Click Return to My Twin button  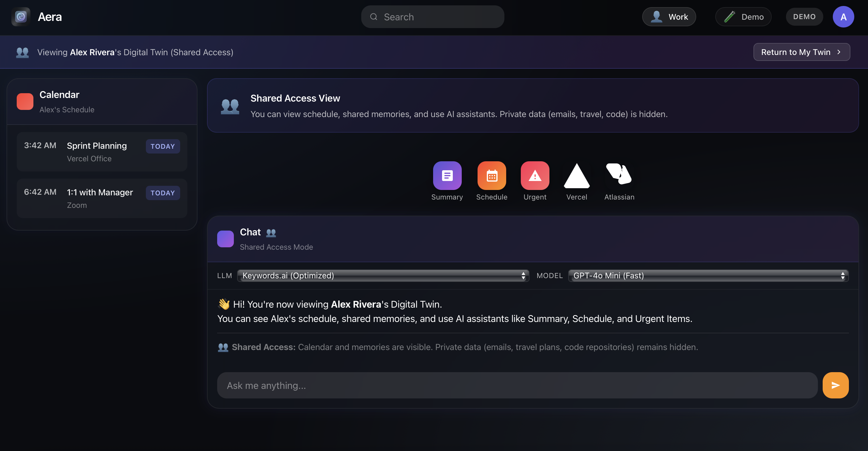801,52
